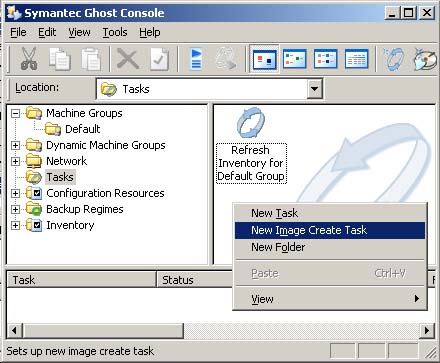Image resolution: width=440 pixels, height=363 pixels.
Task: Click the scroll right arrow in task list
Action: [427, 331]
